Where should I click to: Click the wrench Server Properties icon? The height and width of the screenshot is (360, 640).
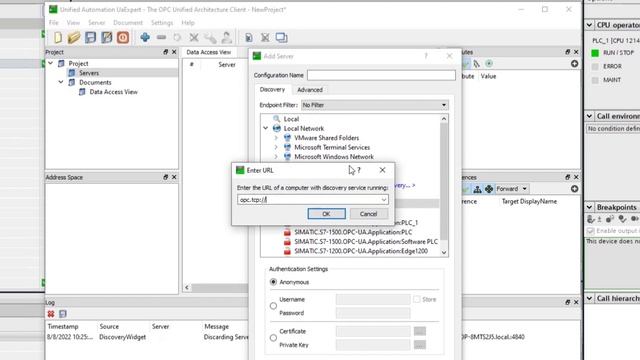click(x=210, y=38)
